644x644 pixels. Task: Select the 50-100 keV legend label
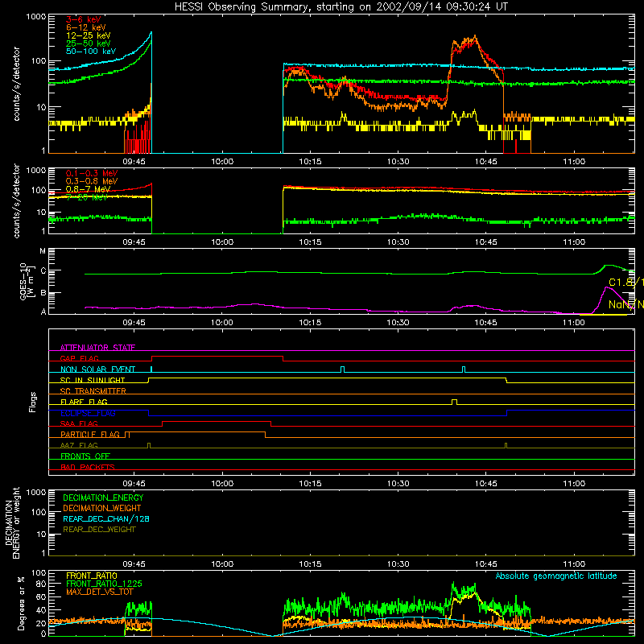[x=91, y=52]
